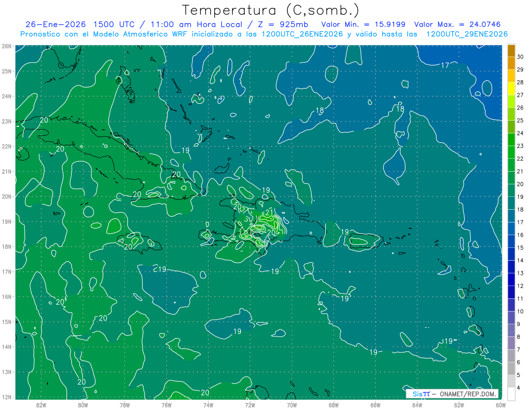This screenshot has height=411, width=532.
Task: Click the "82W" longitude axis label
Action: (41, 405)
